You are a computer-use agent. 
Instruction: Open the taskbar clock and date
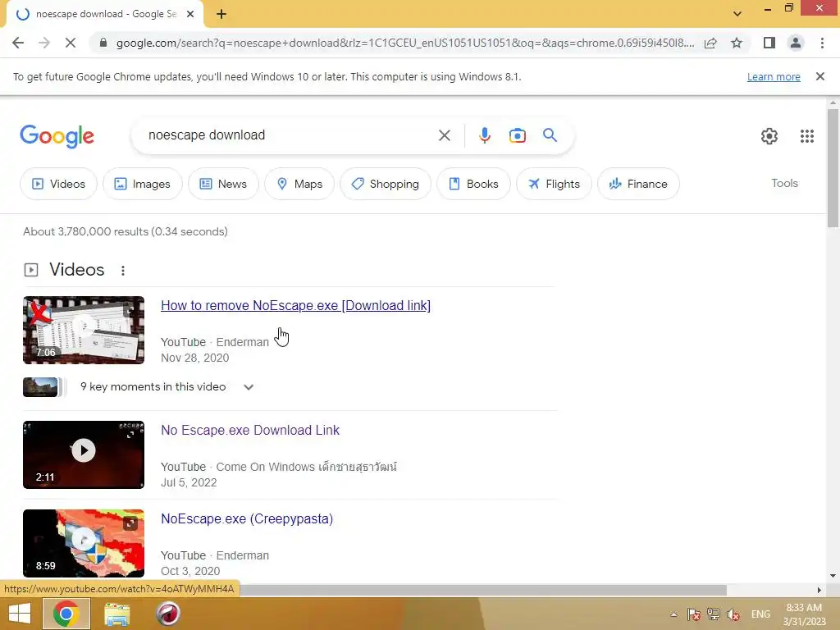804,614
